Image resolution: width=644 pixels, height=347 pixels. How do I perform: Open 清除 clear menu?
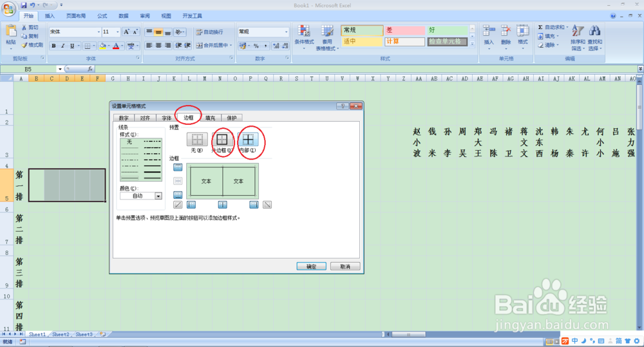pos(548,45)
